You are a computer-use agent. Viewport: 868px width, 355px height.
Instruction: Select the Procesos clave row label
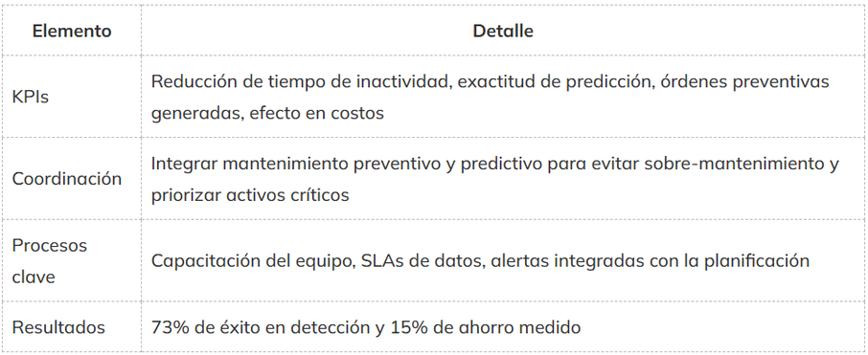(x=50, y=260)
